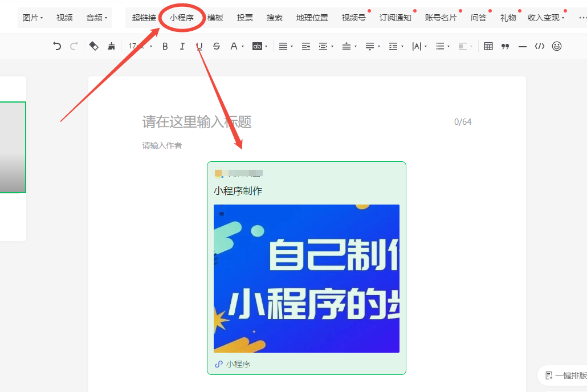Click the 视频号 option
The width and height of the screenshot is (587, 392).
click(x=353, y=18)
